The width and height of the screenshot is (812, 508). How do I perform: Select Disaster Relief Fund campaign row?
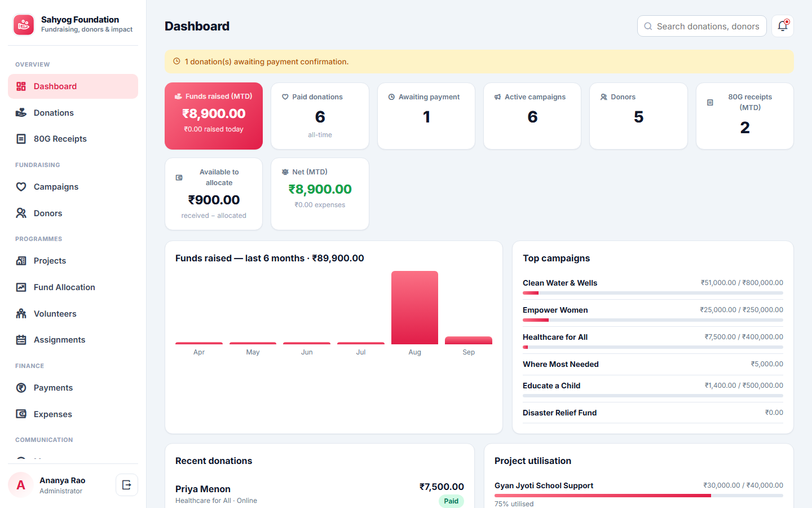[653, 413]
